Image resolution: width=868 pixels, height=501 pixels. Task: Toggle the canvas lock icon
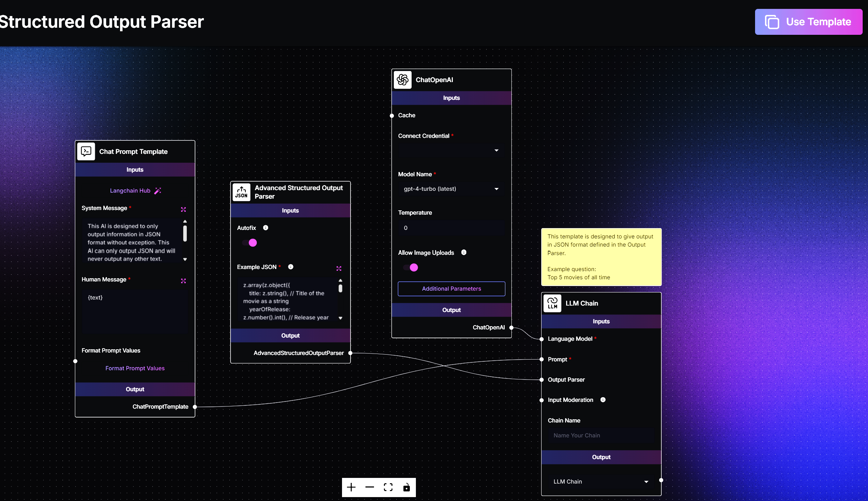[407, 487]
